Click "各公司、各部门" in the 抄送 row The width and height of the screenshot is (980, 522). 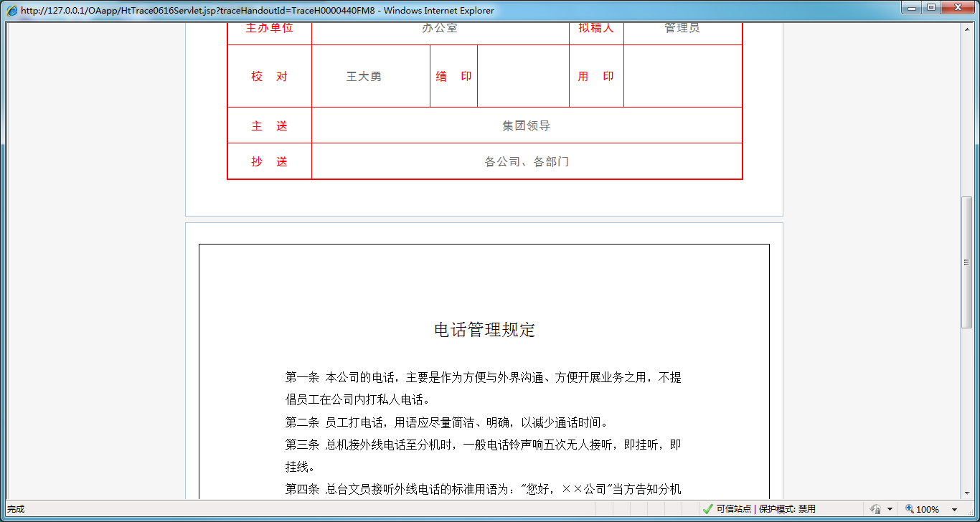526,161
